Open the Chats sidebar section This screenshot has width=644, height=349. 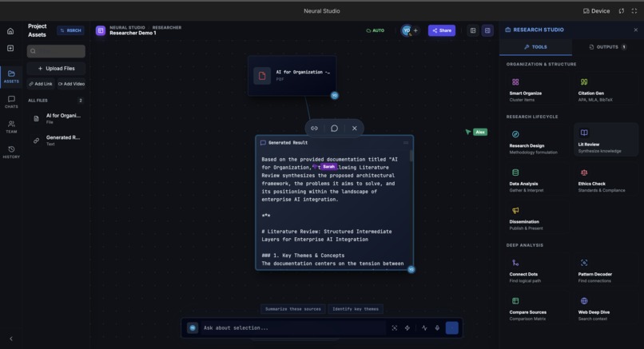[11, 102]
